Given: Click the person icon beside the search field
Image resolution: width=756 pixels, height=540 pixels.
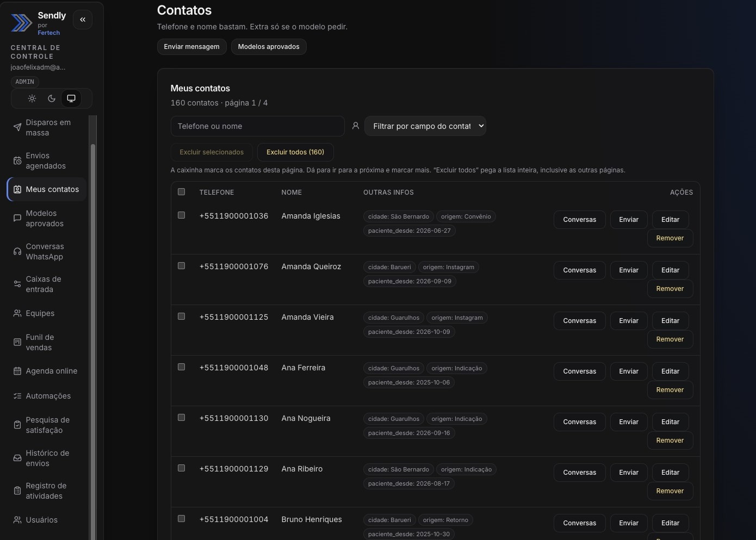Looking at the screenshot, I should (356, 126).
